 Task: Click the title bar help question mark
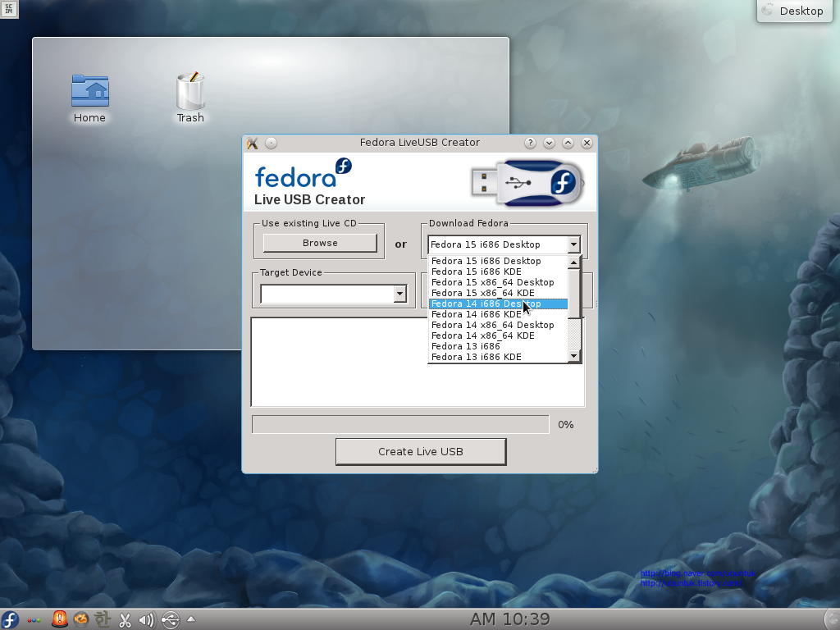pyautogui.click(x=530, y=143)
